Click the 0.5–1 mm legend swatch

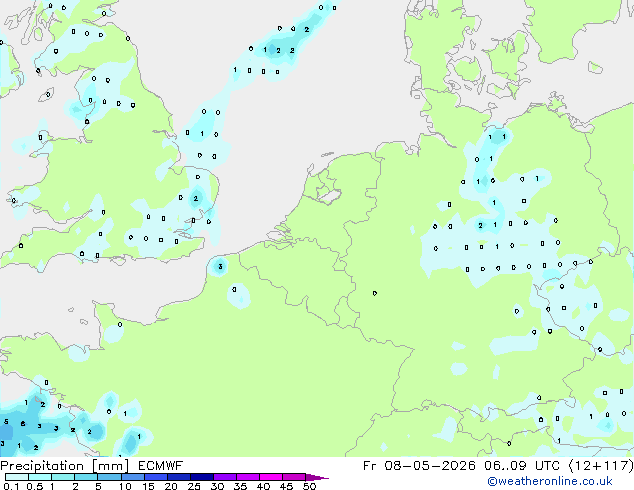click(40, 477)
